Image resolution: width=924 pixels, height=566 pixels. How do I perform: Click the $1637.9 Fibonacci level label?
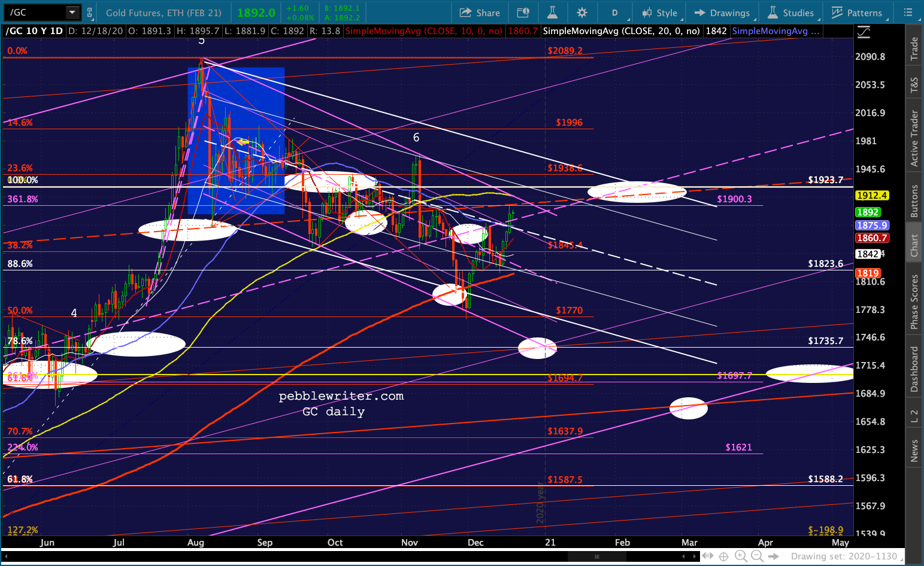point(565,431)
